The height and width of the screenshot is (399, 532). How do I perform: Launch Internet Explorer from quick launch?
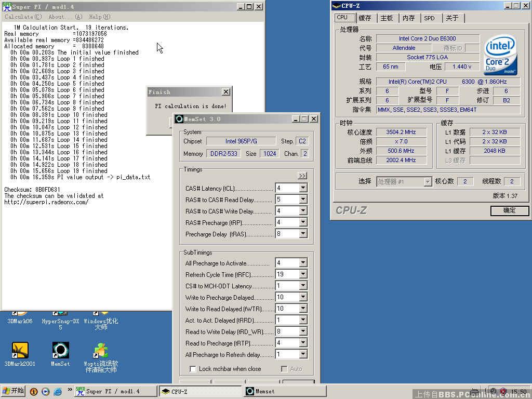pyautogui.click(x=58, y=392)
